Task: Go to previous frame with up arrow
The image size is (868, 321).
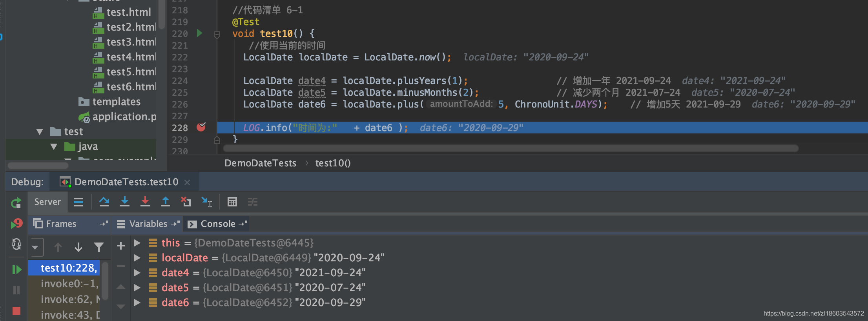Action: (58, 247)
